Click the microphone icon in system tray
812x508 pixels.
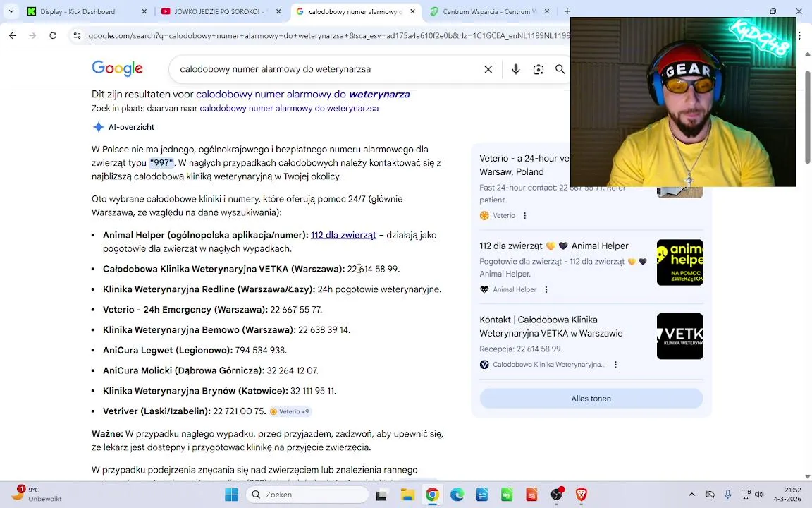[x=727, y=495]
